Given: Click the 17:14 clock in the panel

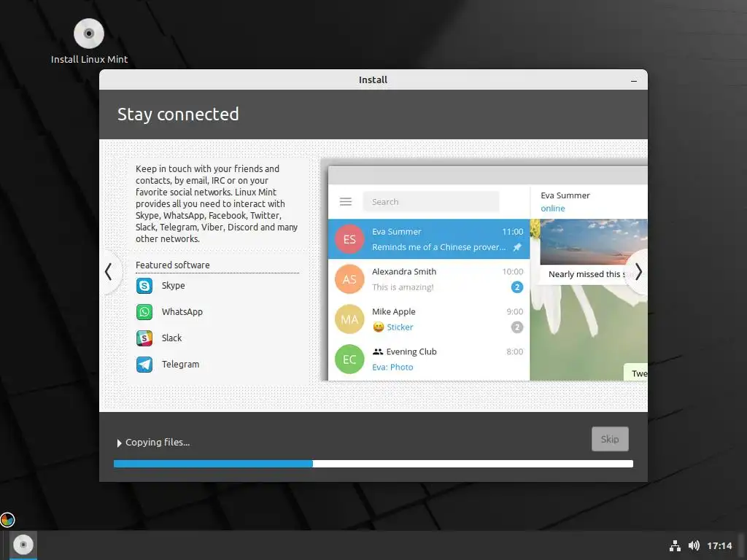Looking at the screenshot, I should (719, 545).
